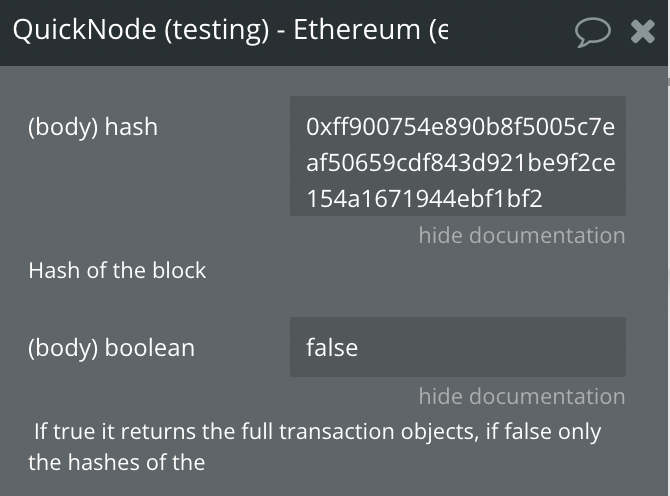This screenshot has height=496, width=670.
Task: Click the "(body) hash" label
Action: pyautogui.click(x=93, y=127)
